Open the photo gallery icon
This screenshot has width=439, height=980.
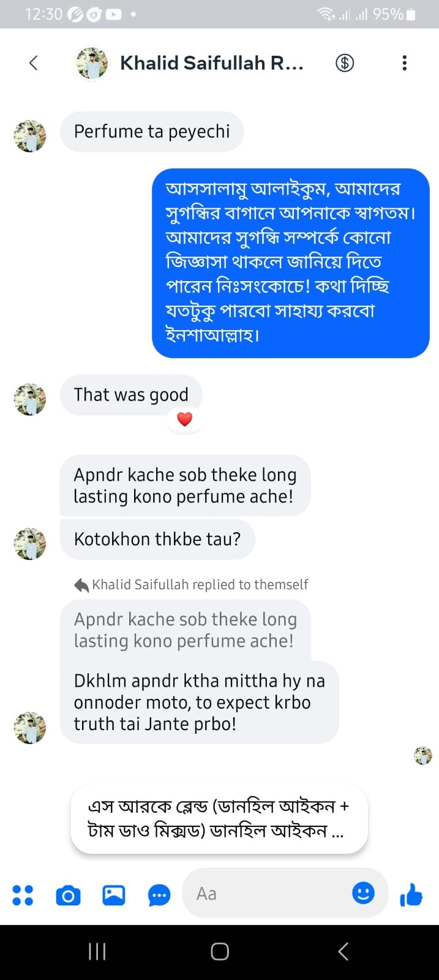click(114, 895)
